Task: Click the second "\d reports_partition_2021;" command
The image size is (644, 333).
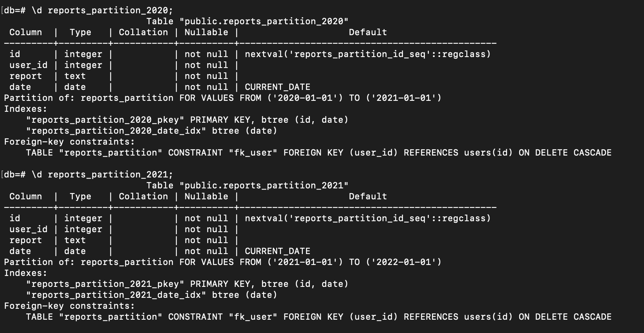Action: tap(102, 174)
